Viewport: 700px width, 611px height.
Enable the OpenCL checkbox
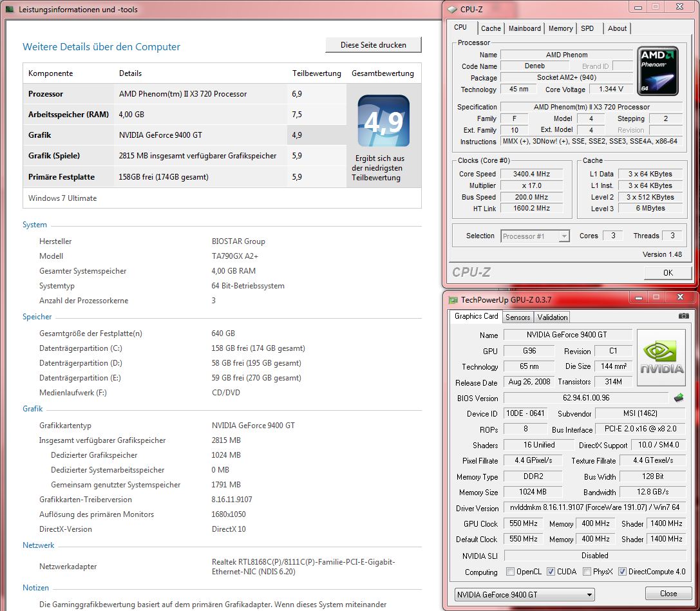[x=510, y=572]
